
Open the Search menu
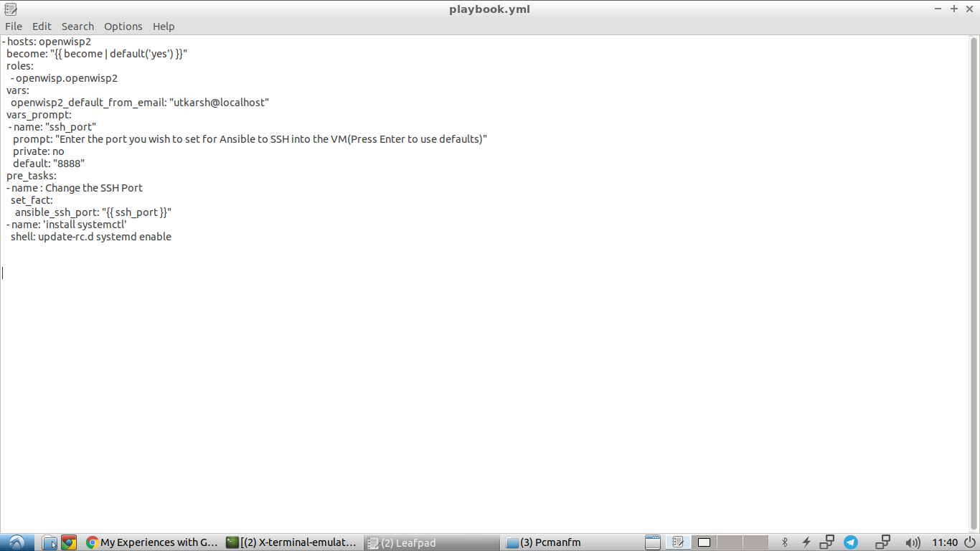coord(77,26)
